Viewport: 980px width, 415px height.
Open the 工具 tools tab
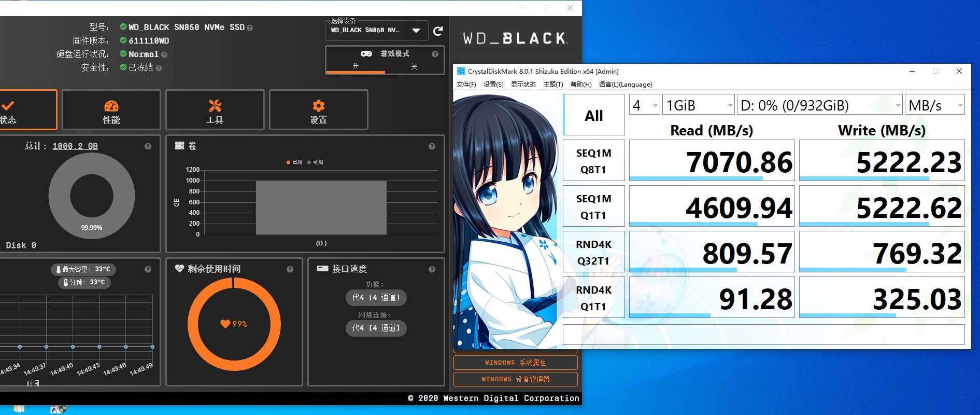pos(215,110)
